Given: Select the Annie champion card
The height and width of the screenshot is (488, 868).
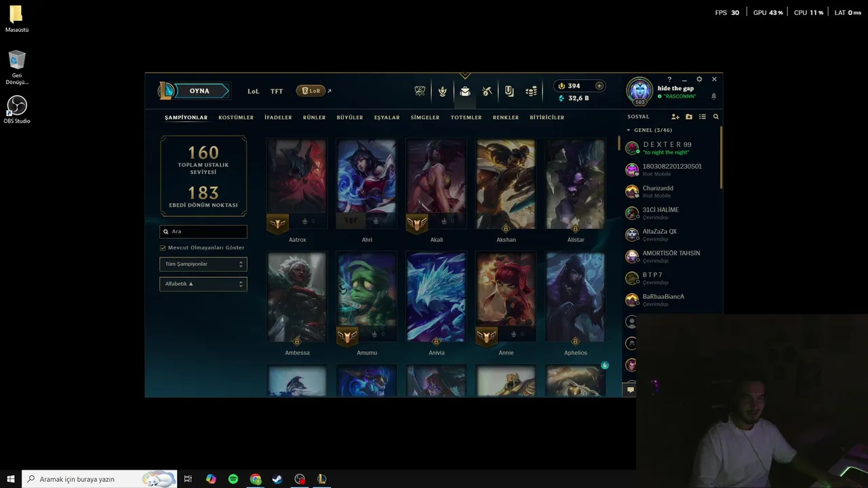Looking at the screenshot, I should tap(506, 298).
